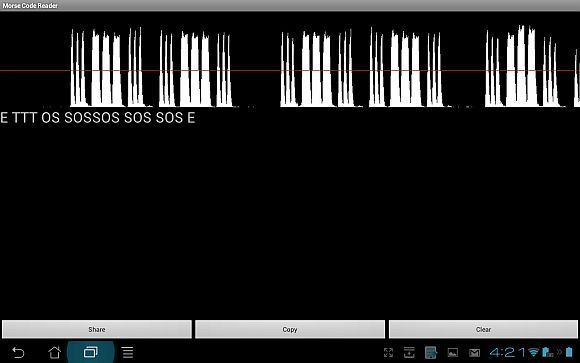Show recent apps

[91, 352]
